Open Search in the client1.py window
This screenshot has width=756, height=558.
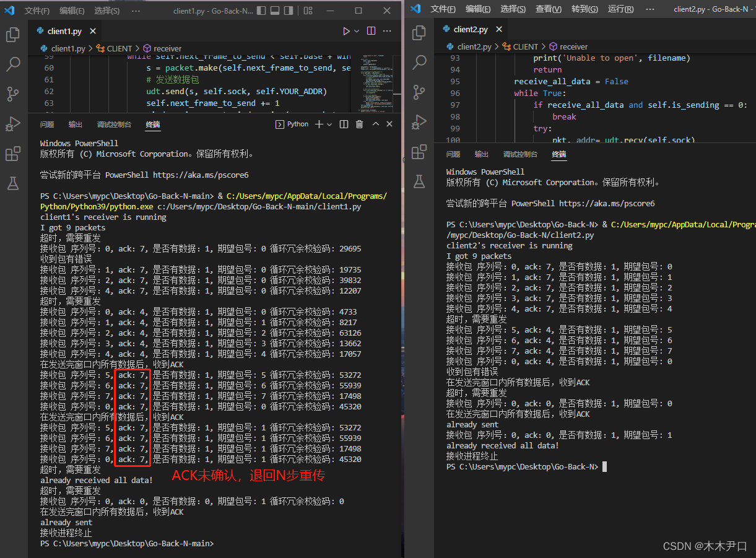(x=12, y=64)
